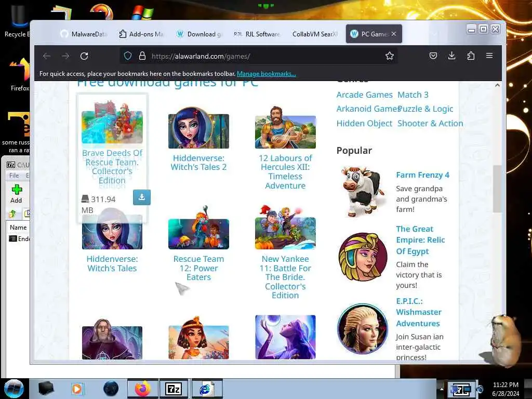Open Firefox application hamburger menu
The width and height of the screenshot is (532, 399).
[x=489, y=56]
